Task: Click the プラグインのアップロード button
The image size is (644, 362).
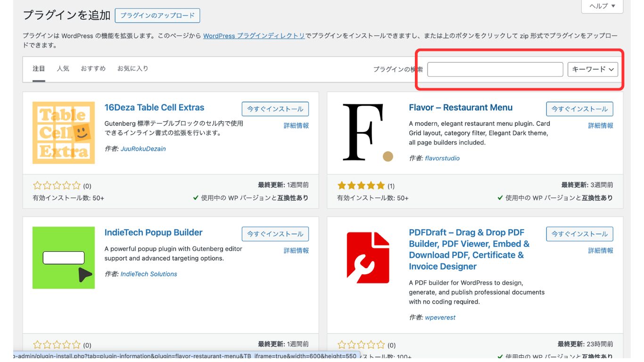Action: pyautogui.click(x=157, y=16)
